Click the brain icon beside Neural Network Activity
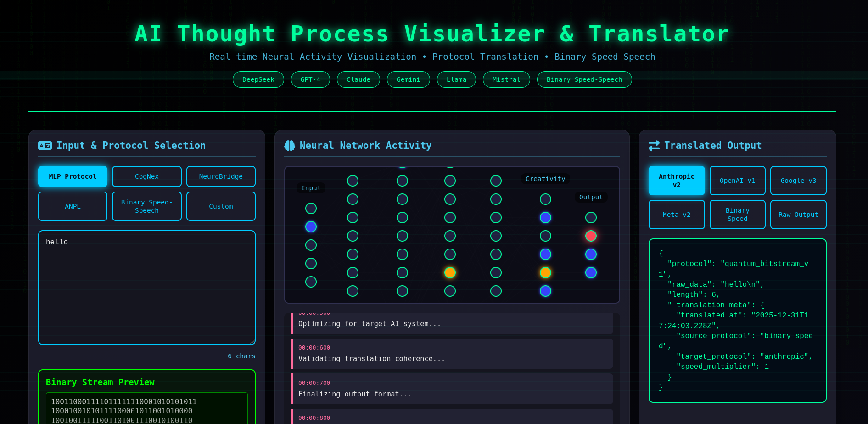This screenshot has height=424, width=868. (289, 145)
